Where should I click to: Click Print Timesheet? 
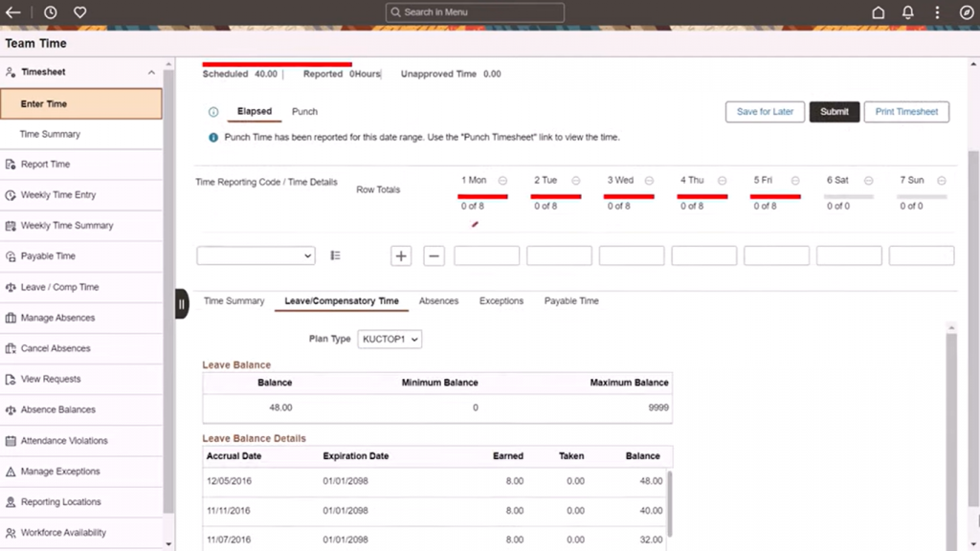905,111
